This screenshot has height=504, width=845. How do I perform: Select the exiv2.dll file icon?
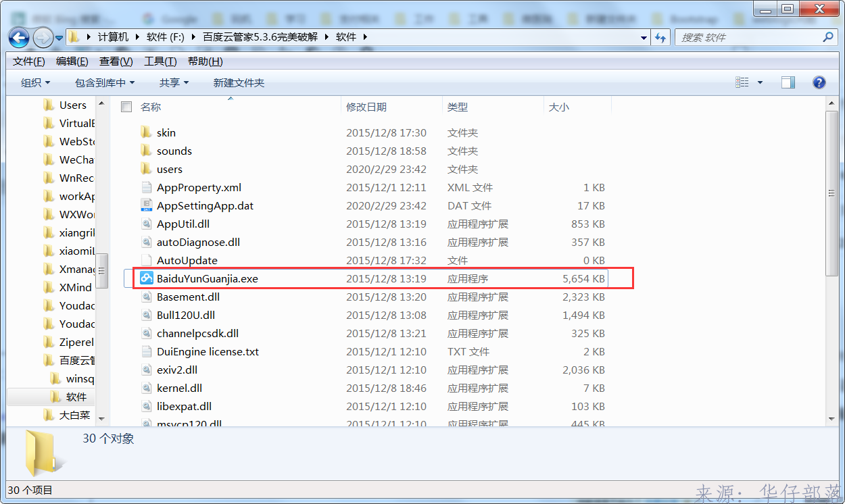pyautogui.click(x=147, y=370)
